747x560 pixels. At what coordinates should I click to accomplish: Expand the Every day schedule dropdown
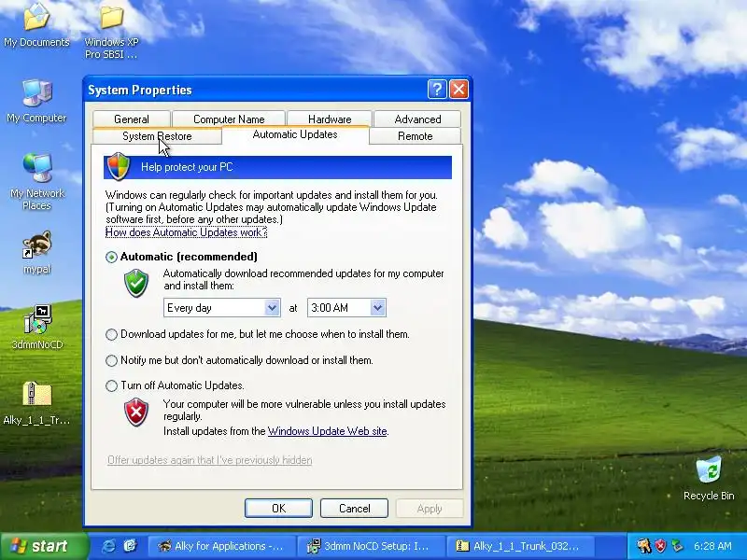click(272, 308)
